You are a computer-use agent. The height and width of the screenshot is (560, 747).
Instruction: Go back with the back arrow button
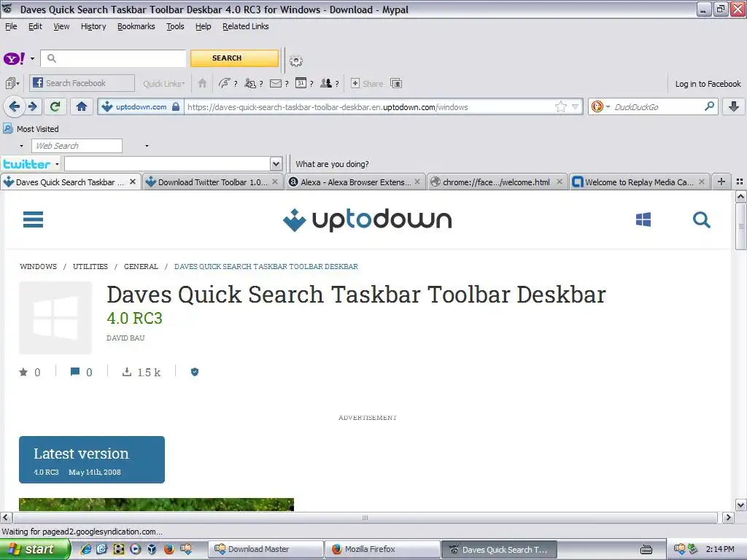(14, 106)
